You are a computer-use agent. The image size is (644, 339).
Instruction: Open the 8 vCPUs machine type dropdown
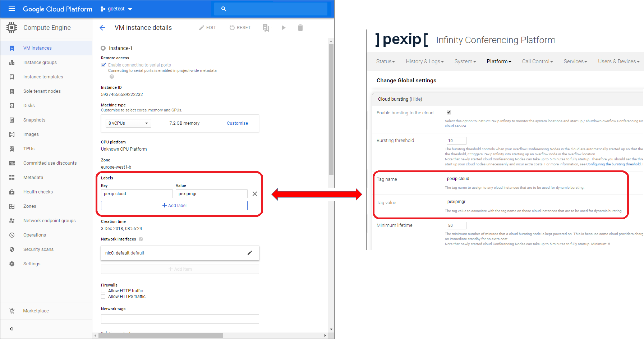point(128,123)
